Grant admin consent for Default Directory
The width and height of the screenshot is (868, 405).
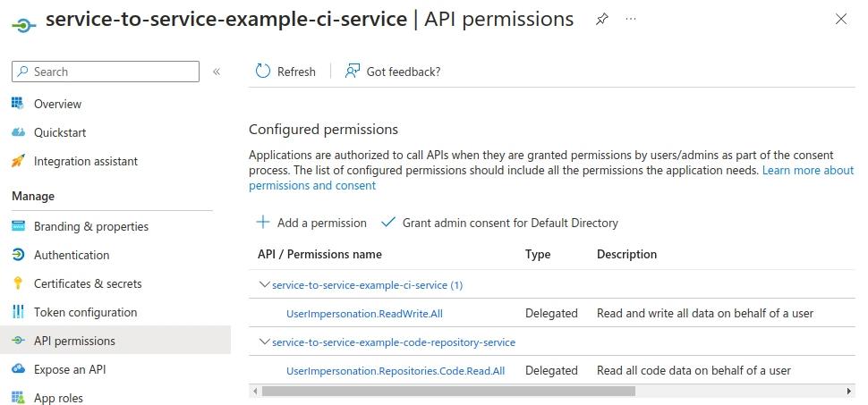click(x=499, y=223)
